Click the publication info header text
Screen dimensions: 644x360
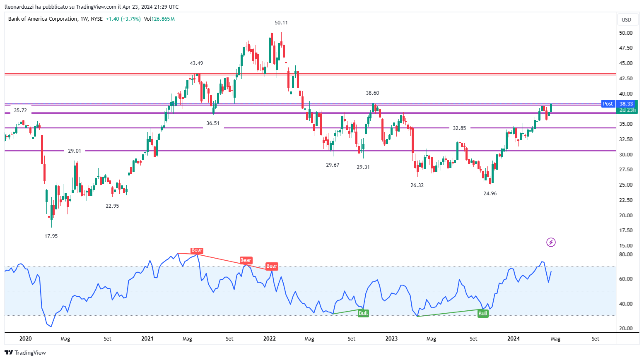[x=92, y=7]
